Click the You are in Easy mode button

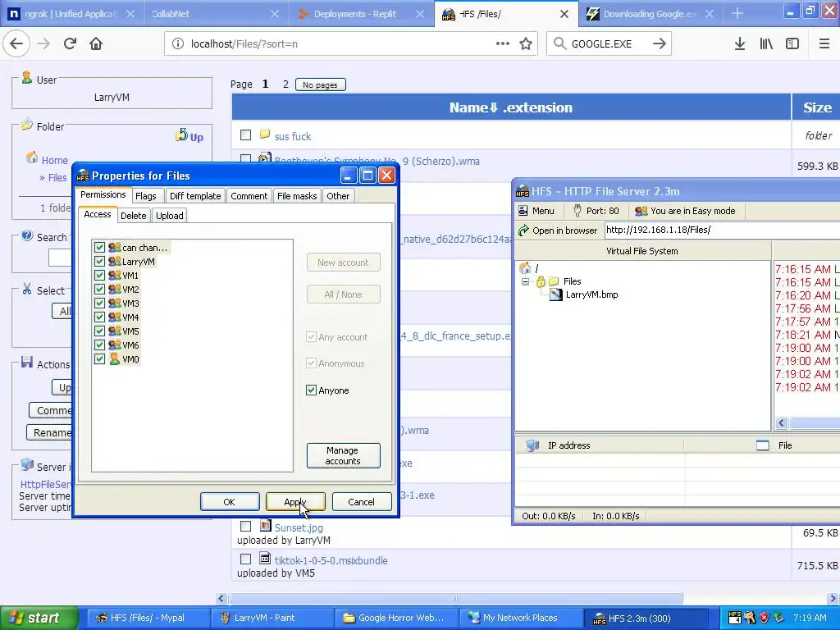685,211
